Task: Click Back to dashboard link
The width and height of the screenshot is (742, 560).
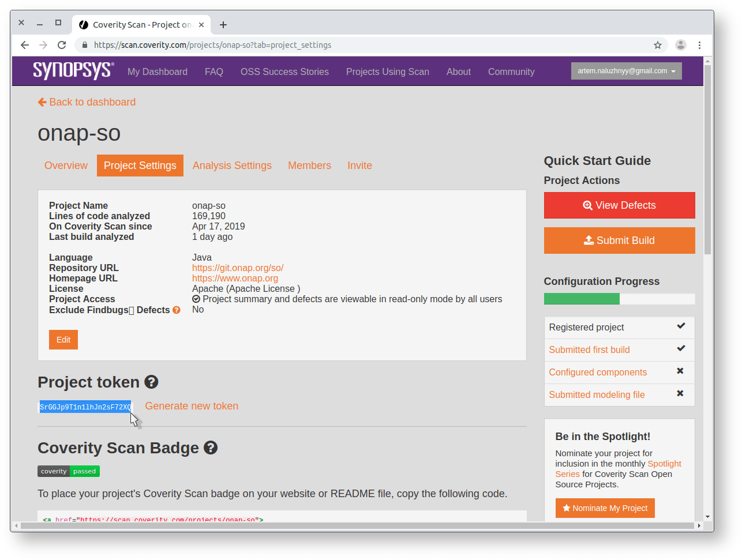Action: click(x=87, y=102)
